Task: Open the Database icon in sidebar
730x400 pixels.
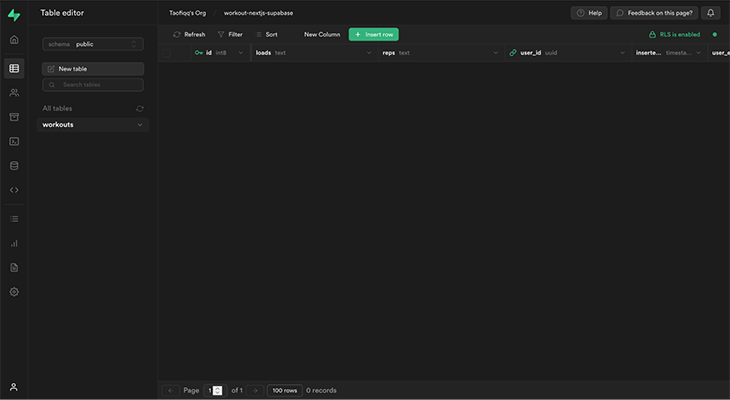Action: (x=14, y=165)
